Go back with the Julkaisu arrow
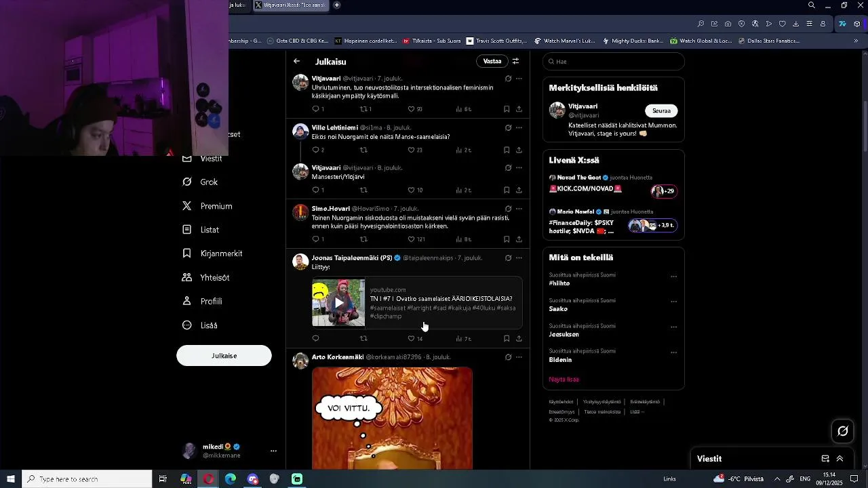 pos(296,61)
